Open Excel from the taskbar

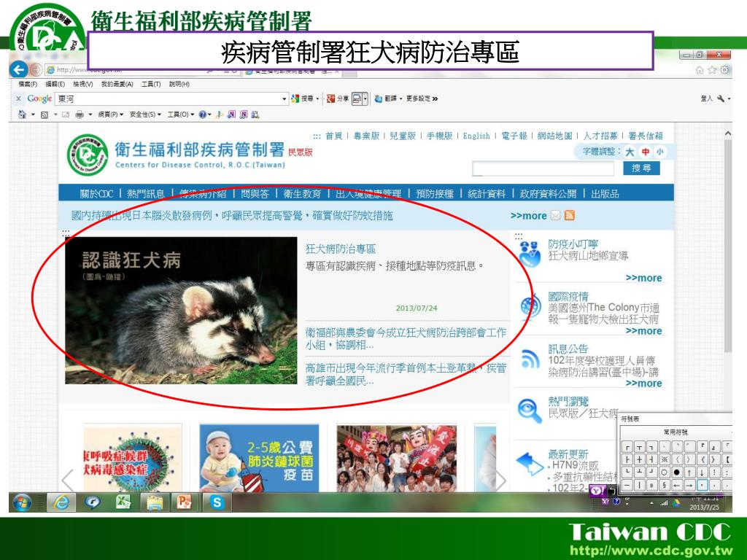[123, 502]
